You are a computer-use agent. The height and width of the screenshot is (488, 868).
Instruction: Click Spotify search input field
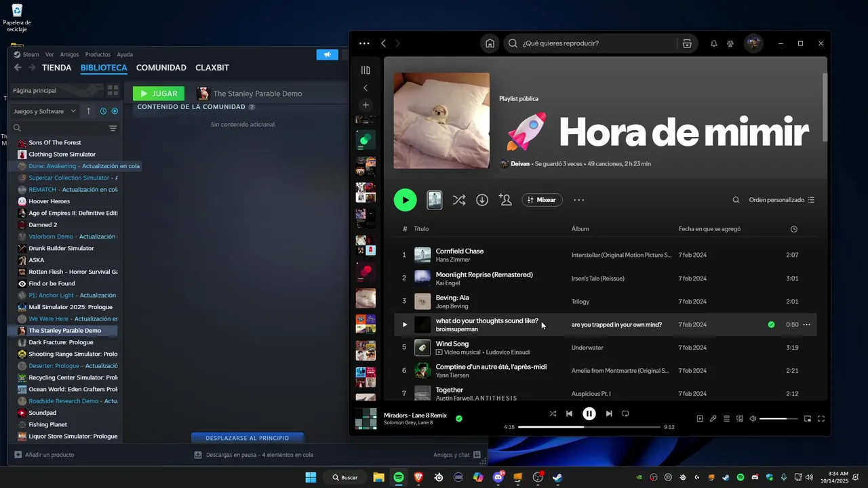tap(589, 43)
